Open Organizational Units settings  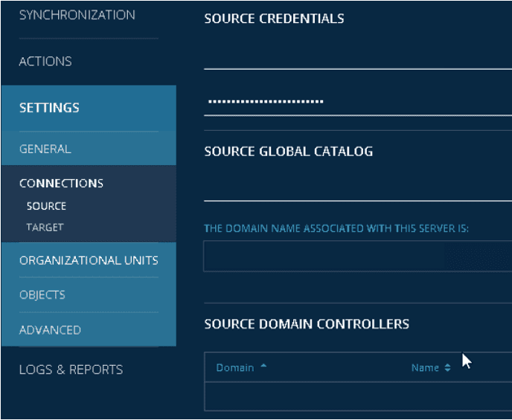coord(88,260)
